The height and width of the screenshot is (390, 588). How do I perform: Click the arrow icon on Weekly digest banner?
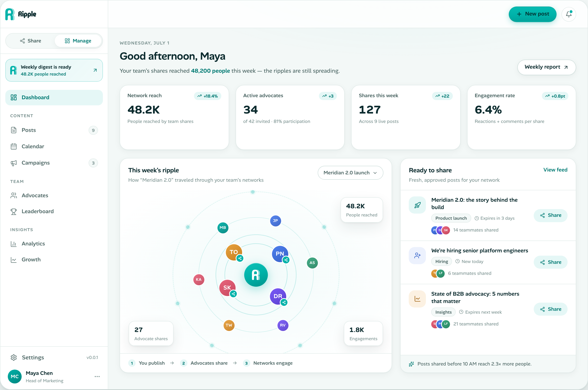(95, 70)
